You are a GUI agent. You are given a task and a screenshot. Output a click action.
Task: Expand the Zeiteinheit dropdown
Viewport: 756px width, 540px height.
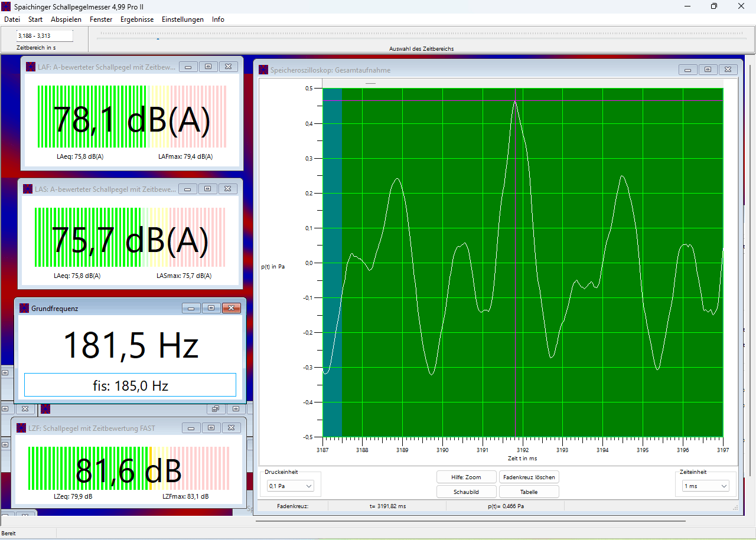(705, 486)
